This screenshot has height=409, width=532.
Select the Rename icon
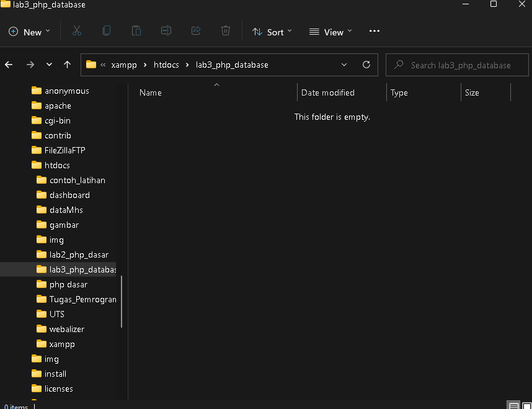pyautogui.click(x=166, y=31)
